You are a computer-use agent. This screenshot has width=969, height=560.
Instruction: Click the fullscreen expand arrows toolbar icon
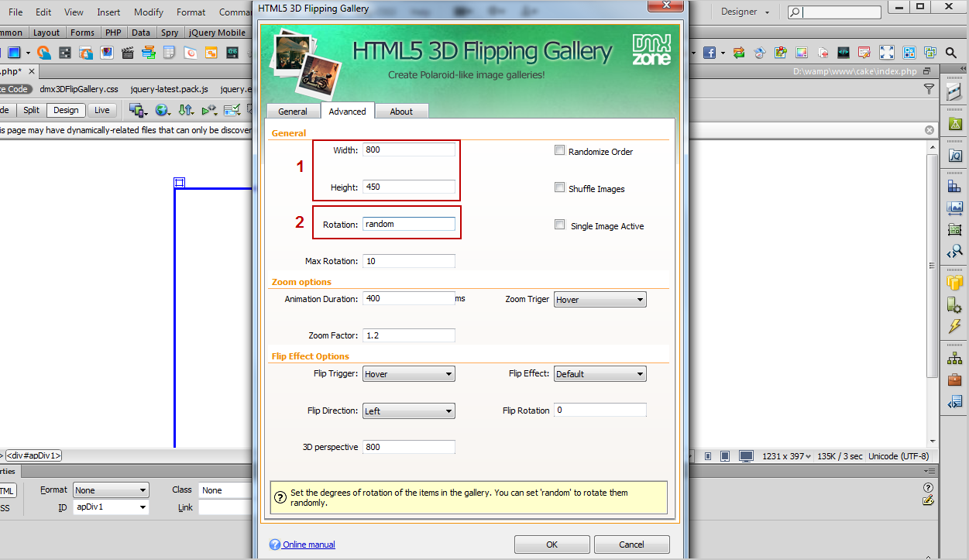pos(886,53)
